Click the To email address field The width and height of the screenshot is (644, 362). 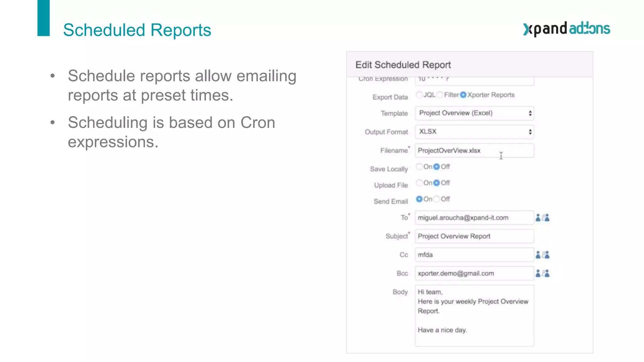pos(475,218)
